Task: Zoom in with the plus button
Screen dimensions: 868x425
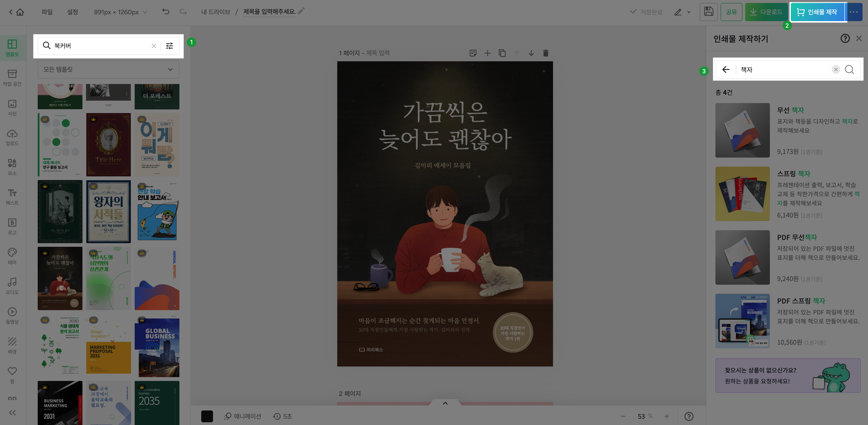Action: coord(667,416)
